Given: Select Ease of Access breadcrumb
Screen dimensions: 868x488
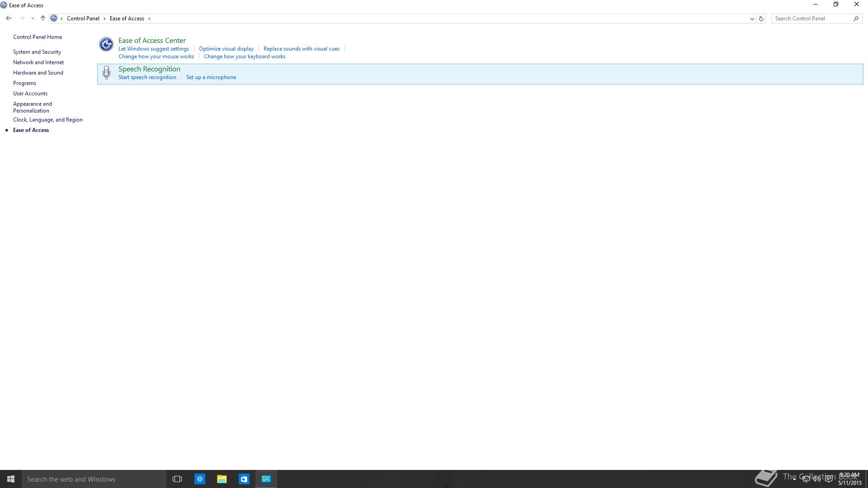Looking at the screenshot, I should tap(127, 19).
